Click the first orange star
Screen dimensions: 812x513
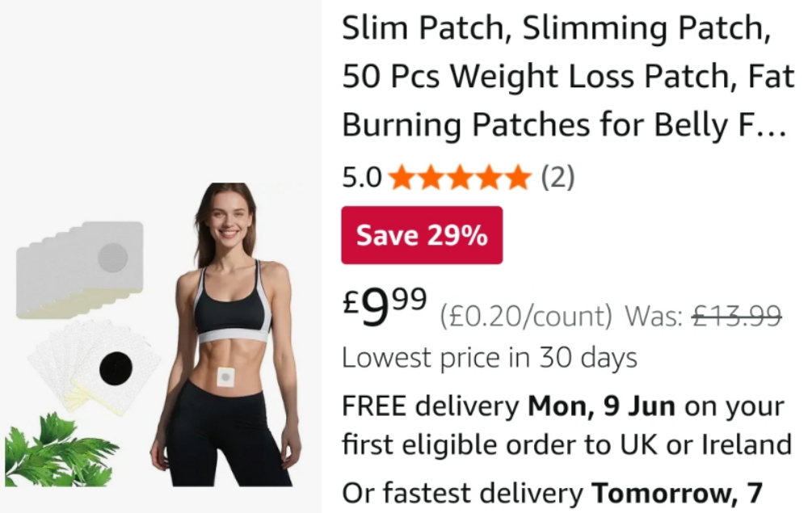pos(402,178)
